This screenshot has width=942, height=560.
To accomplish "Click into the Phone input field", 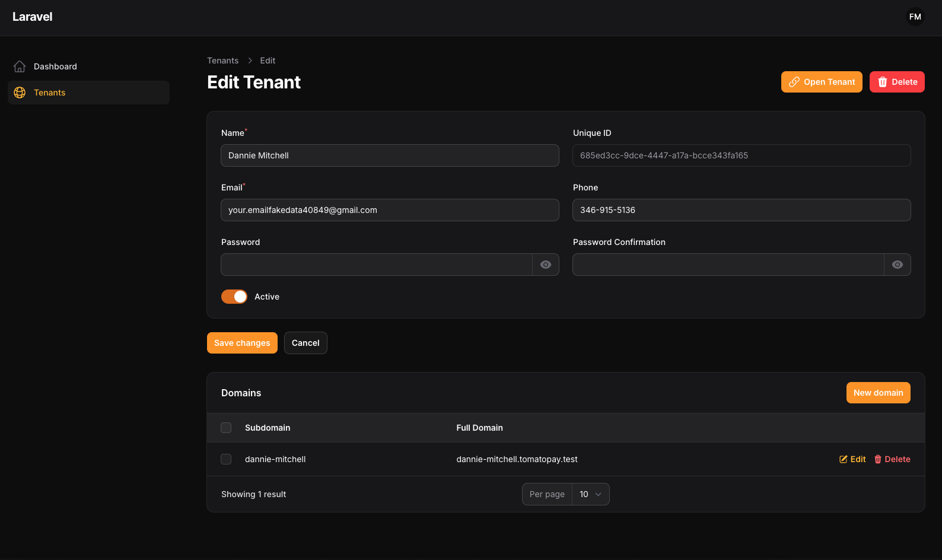I will point(741,210).
